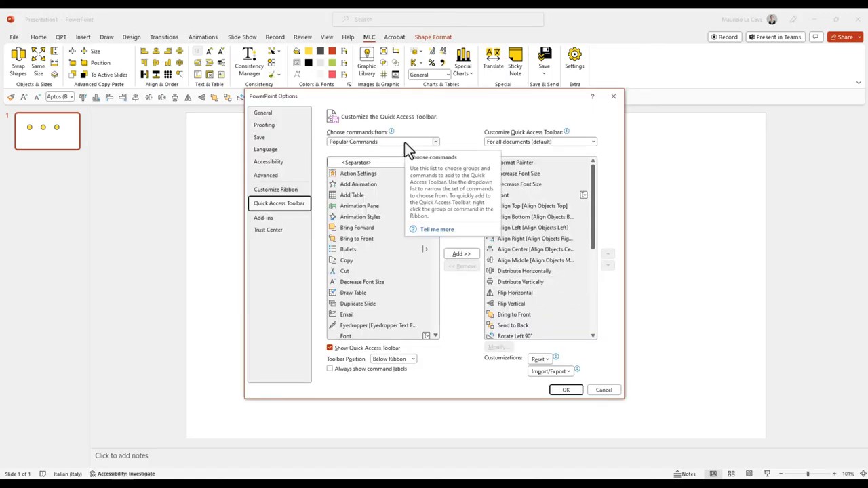Open the General number format dropdown in ribbon
Screen dimensions: 868x488
(x=430, y=75)
